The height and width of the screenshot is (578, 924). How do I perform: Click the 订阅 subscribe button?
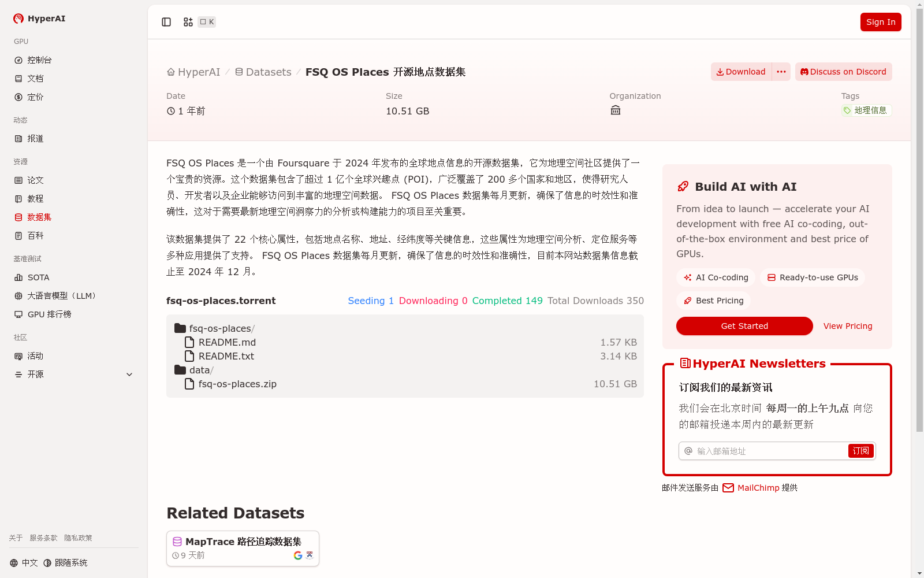860,451
